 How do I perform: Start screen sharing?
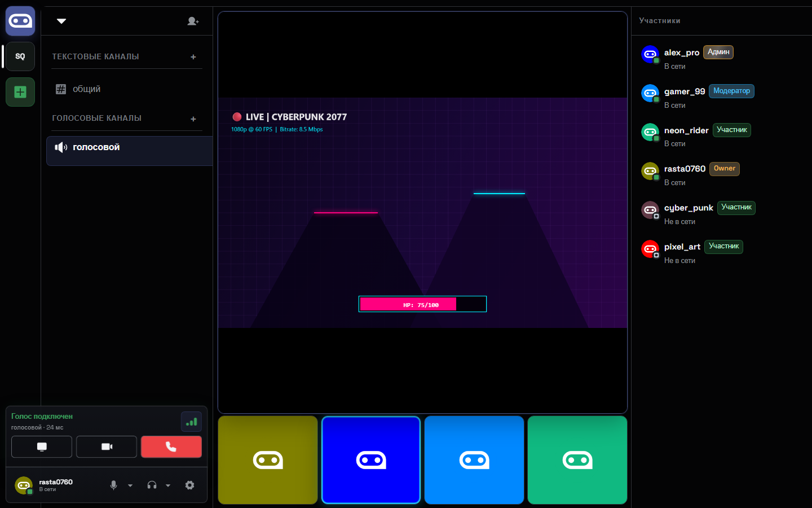tap(42, 446)
